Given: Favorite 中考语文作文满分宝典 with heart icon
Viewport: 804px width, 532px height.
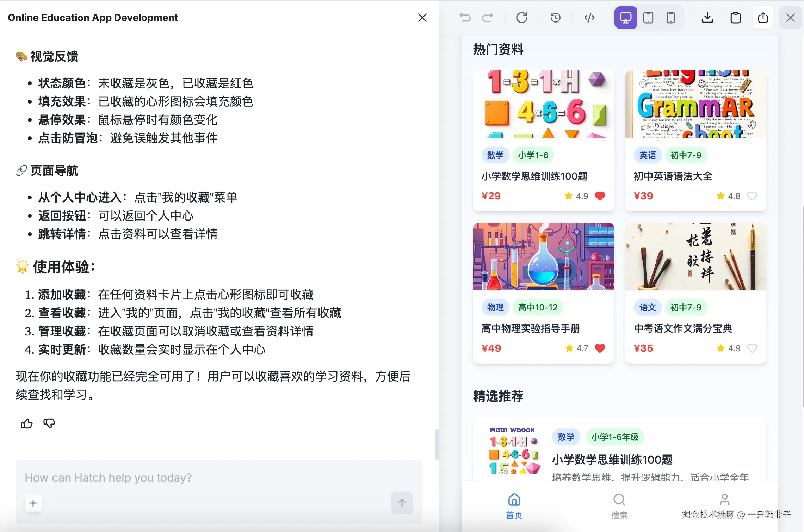Looking at the screenshot, I should click(752, 348).
